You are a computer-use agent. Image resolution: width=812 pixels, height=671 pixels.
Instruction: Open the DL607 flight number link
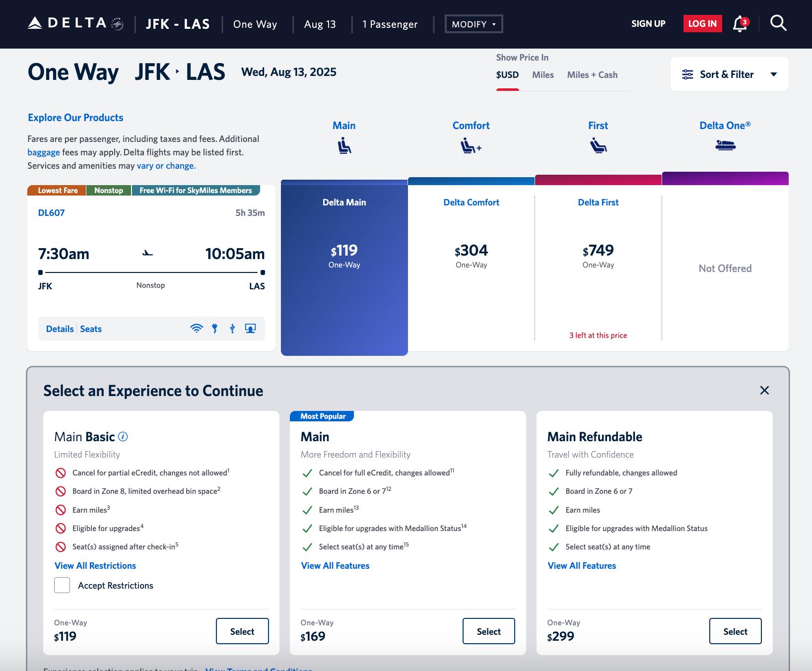pyautogui.click(x=51, y=212)
